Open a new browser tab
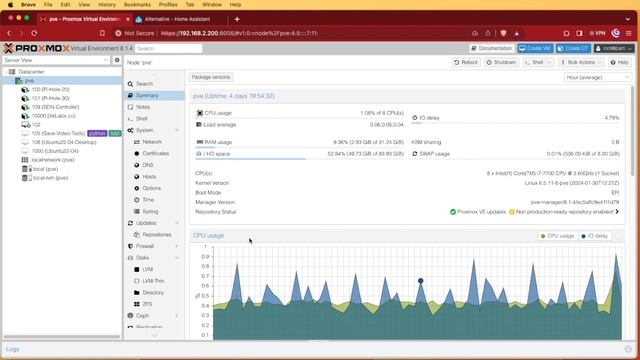Image resolution: width=640 pixels, height=360 pixels. click(237, 19)
